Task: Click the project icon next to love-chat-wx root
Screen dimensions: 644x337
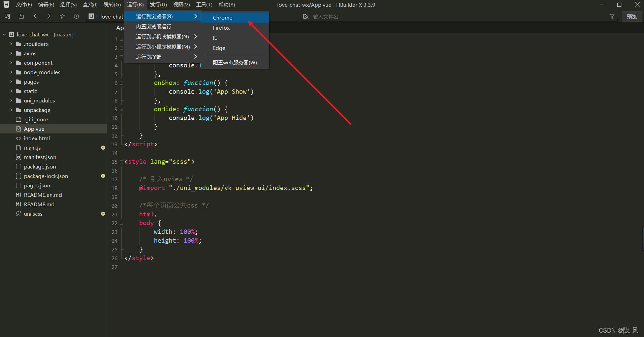Action: (11, 34)
